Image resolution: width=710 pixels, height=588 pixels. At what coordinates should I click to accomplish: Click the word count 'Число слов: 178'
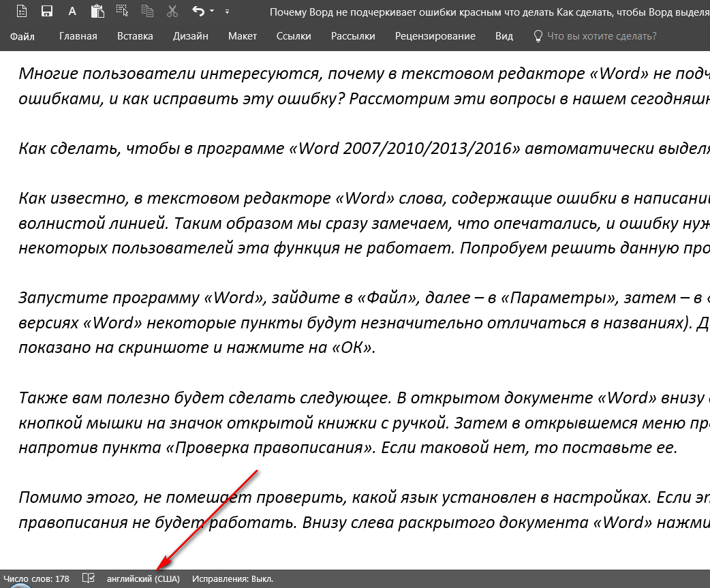tap(37, 579)
